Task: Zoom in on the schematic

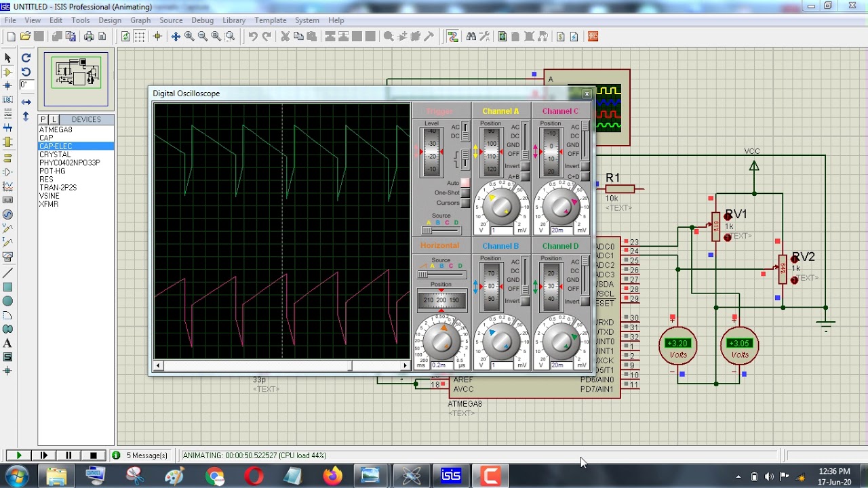Action: click(x=189, y=37)
